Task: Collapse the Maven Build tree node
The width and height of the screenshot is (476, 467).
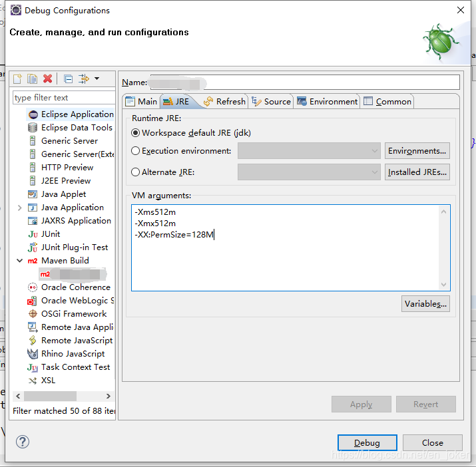Action: [x=20, y=261]
